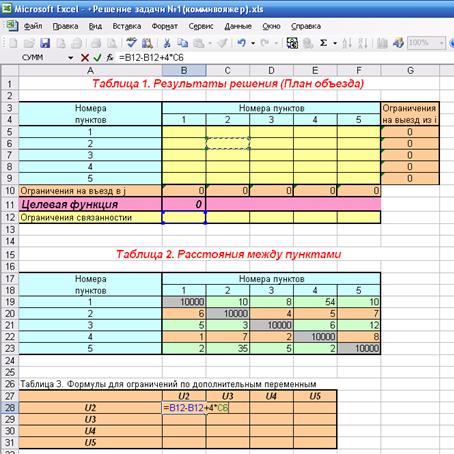Expand the AutoSum functions dropdown arrow

pos(335,43)
